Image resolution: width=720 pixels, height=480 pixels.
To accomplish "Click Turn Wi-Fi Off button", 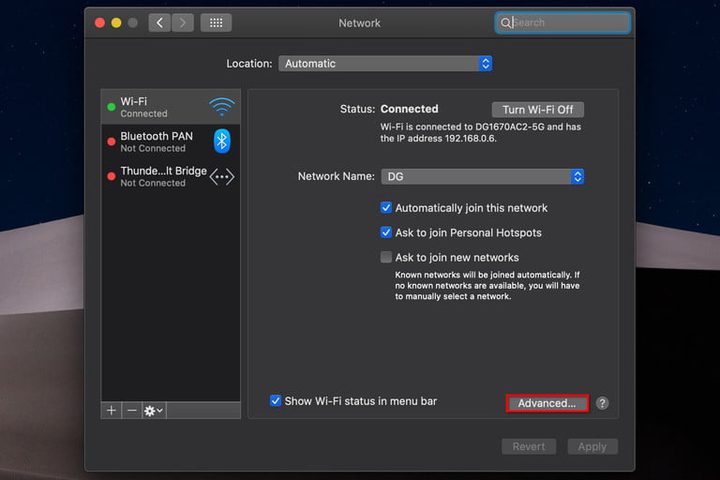I will (537, 109).
